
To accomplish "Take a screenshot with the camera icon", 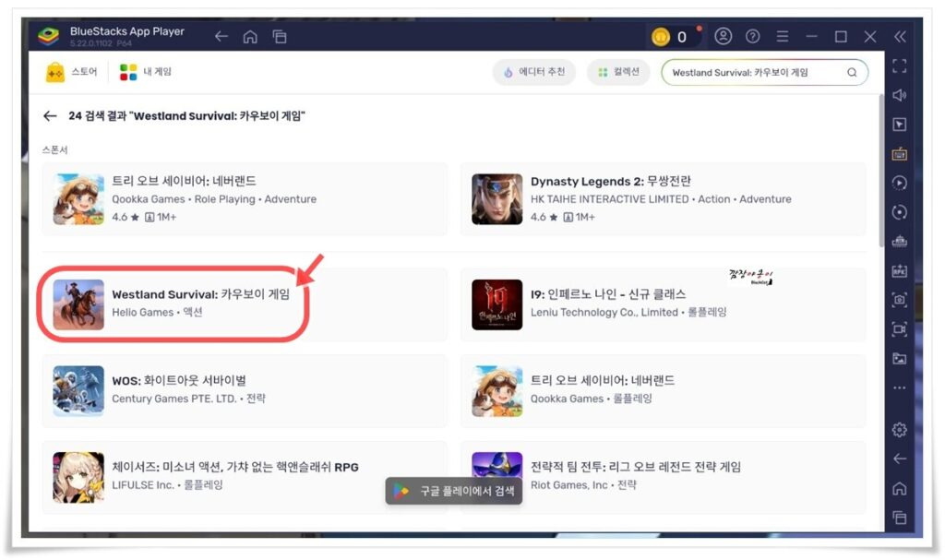I will [899, 300].
